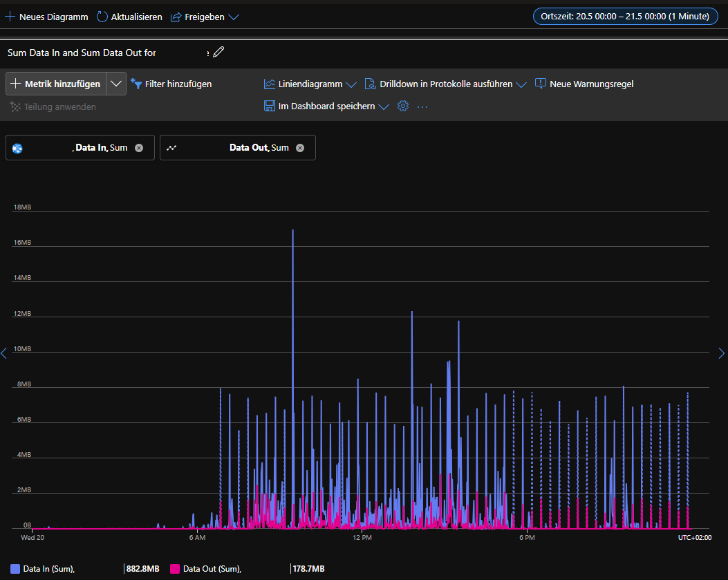Go to next time range with right arrow
The height and width of the screenshot is (580, 728).
(722, 353)
